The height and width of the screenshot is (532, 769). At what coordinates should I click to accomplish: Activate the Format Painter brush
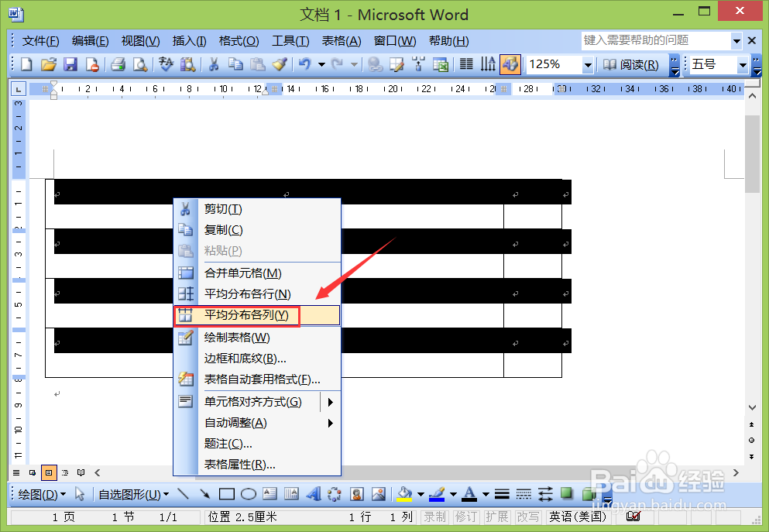pos(280,65)
